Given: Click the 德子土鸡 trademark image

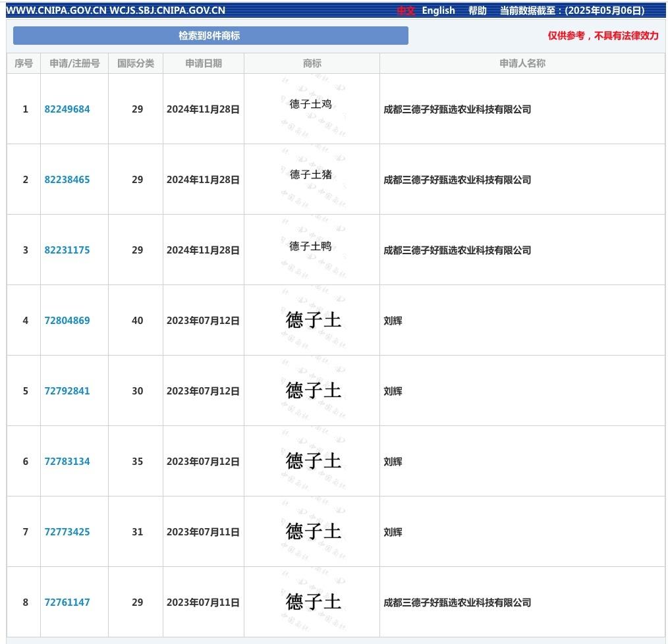Looking at the screenshot, I should coord(311,104).
